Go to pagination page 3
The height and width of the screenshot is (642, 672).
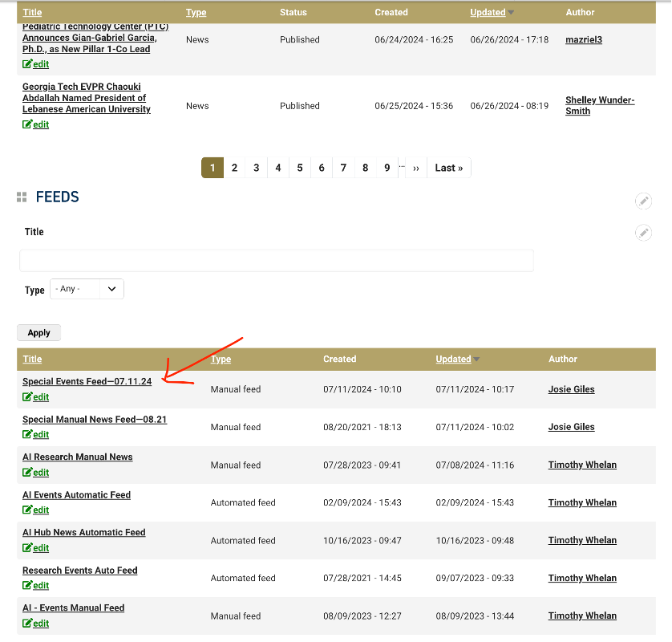click(x=257, y=168)
